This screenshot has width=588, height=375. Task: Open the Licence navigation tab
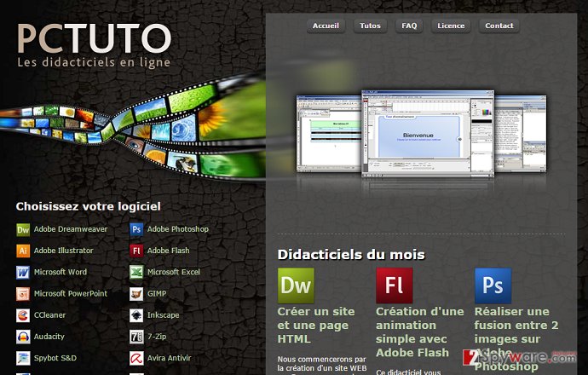click(451, 26)
